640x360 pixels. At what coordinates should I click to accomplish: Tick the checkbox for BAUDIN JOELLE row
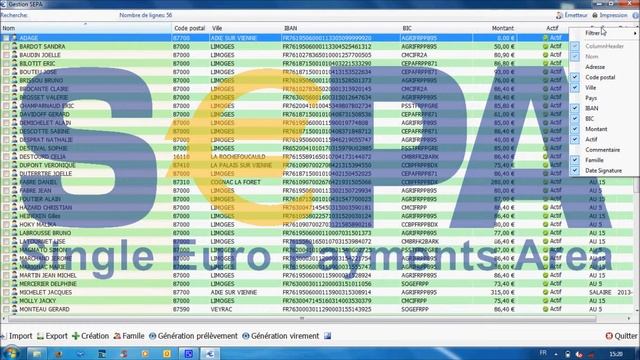6,55
